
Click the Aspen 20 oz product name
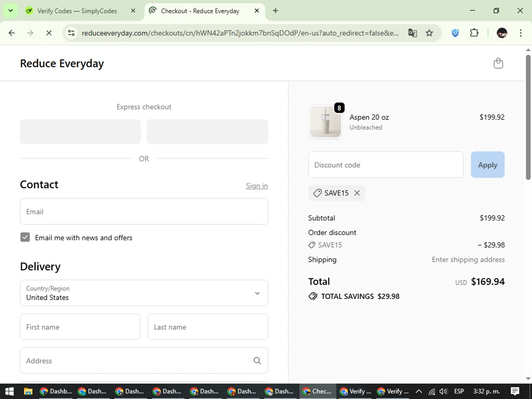[369, 117]
